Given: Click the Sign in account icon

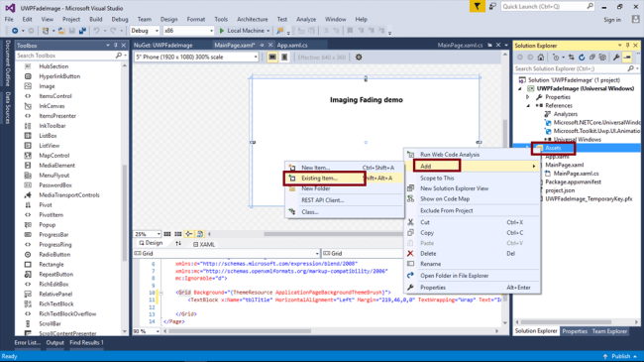Looking at the screenshot, I should 636,19.
